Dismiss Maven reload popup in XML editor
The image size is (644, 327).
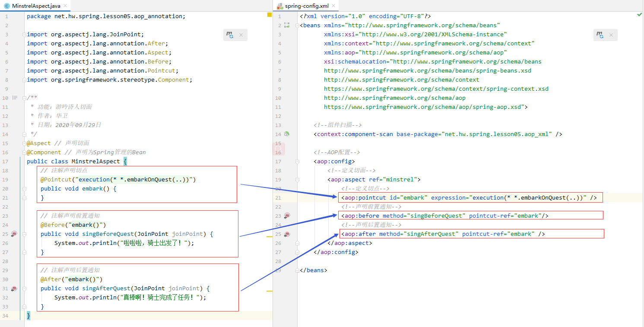click(x=611, y=35)
